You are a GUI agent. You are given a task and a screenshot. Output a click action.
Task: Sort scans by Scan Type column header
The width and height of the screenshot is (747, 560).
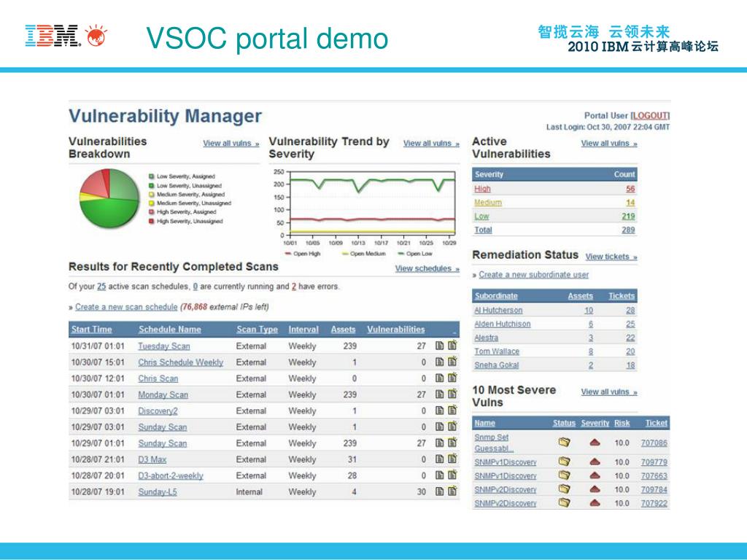tap(257, 330)
